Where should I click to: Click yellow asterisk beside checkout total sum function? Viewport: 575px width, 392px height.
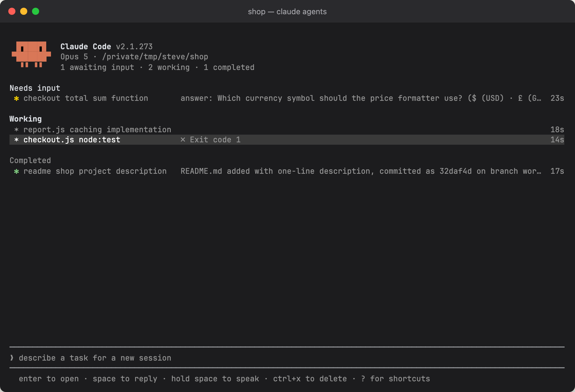17,98
